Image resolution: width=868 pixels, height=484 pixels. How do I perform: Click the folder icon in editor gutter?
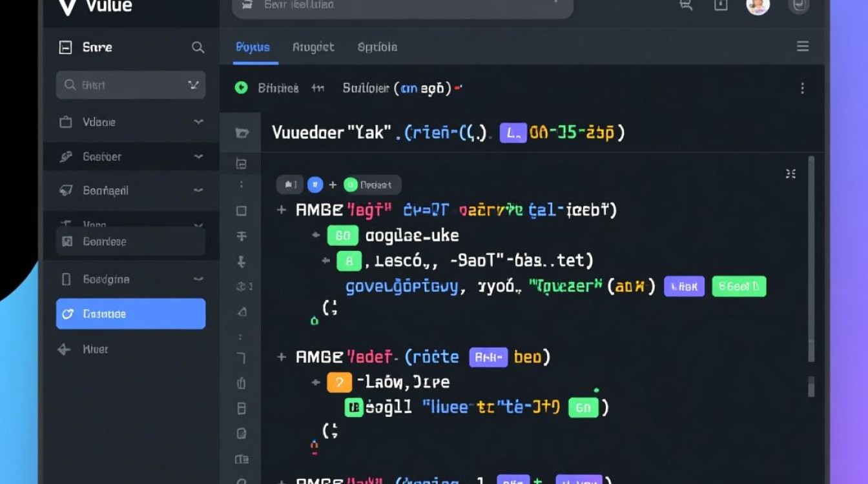click(x=242, y=134)
